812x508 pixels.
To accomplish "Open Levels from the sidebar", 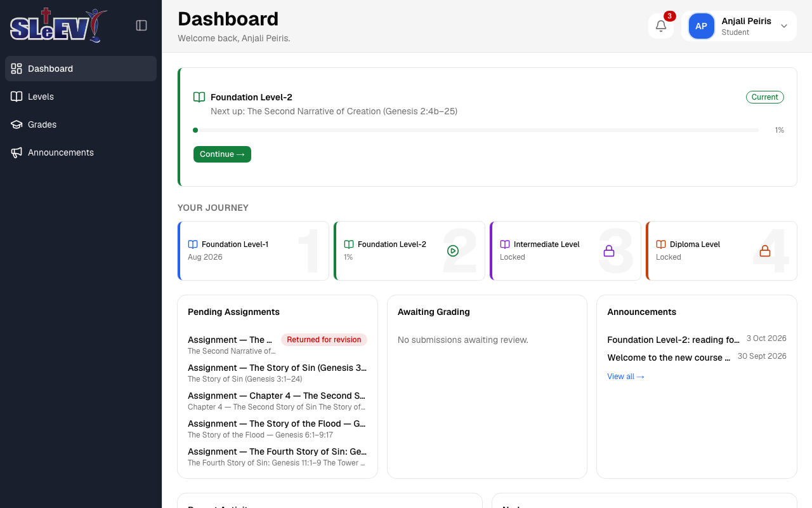I will [x=81, y=97].
